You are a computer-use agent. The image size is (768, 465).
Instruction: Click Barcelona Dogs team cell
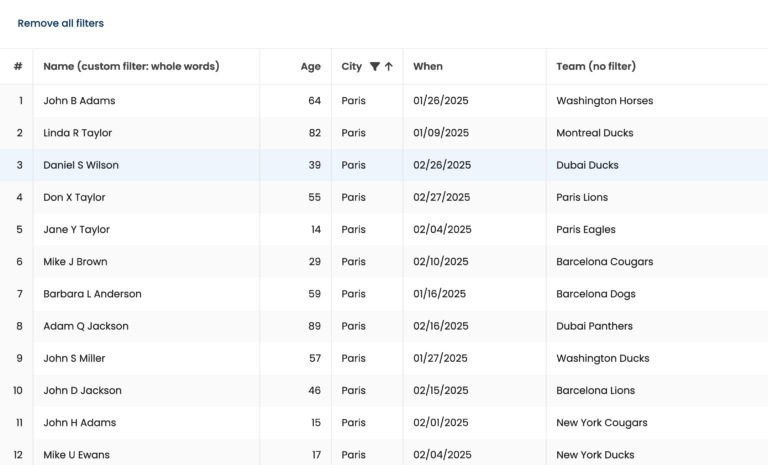[x=596, y=294]
